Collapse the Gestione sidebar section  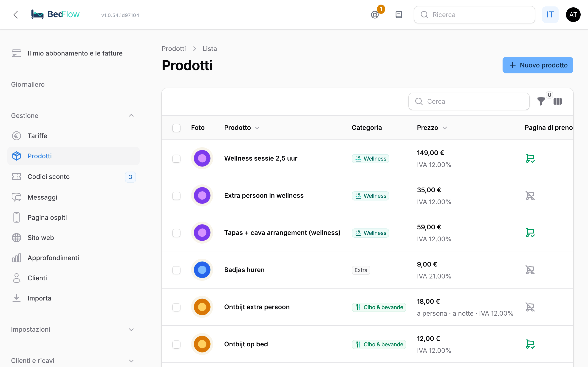131,116
